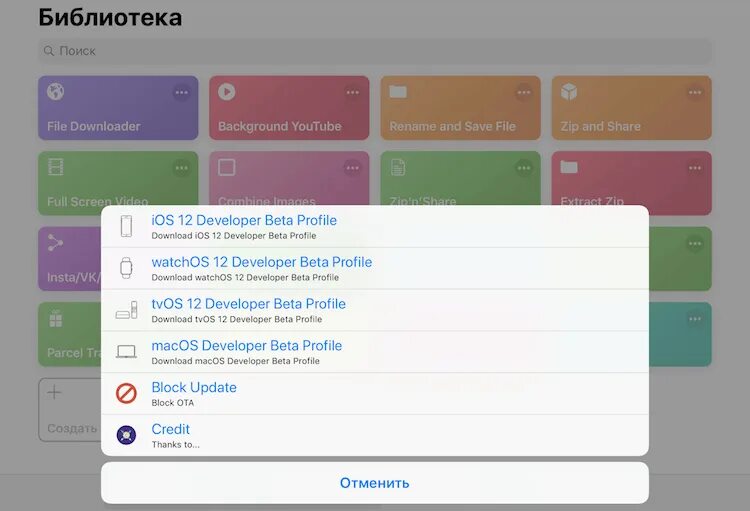
Task: Open more options for Zip and Share
Action: [x=695, y=92]
